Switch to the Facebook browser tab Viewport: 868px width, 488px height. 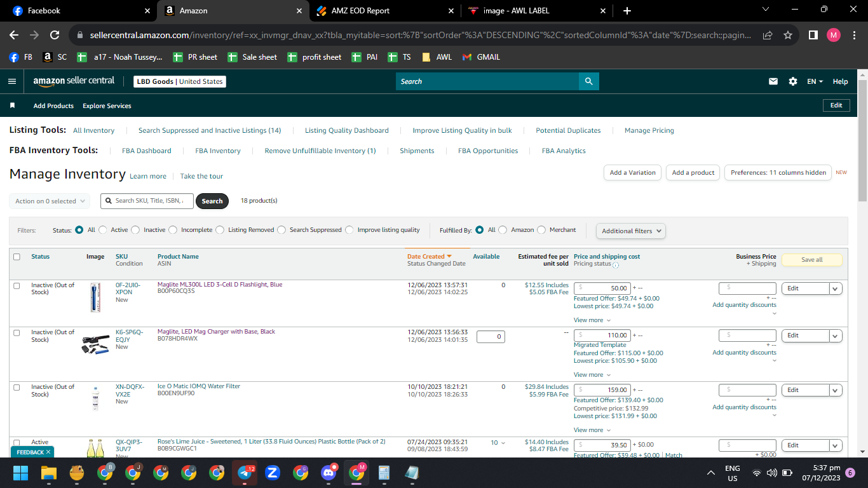pyautogui.click(x=79, y=11)
